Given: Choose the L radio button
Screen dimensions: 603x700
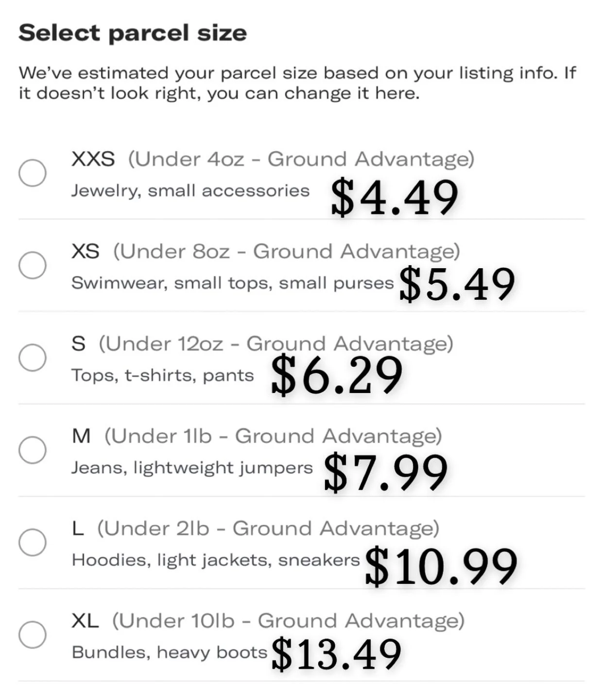Looking at the screenshot, I should [x=33, y=542].
